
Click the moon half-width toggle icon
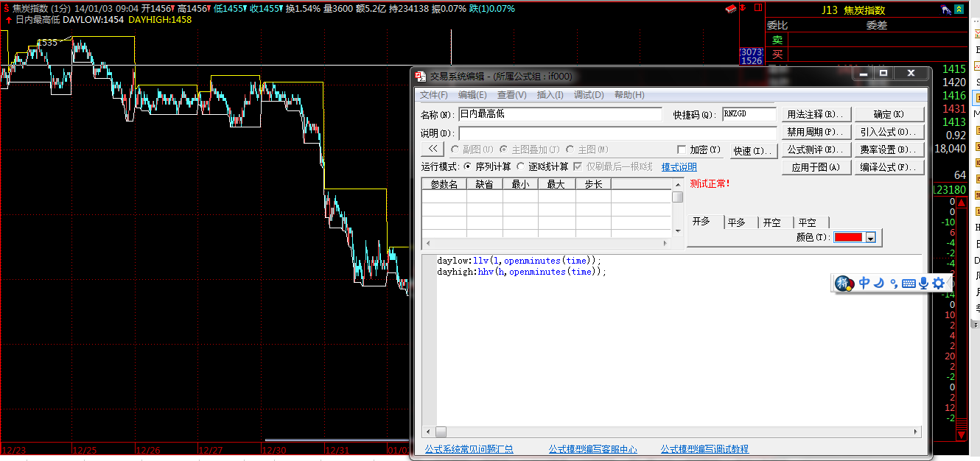tap(878, 283)
